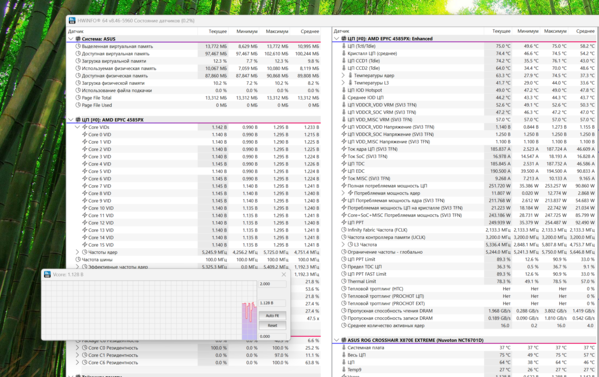The height and width of the screenshot is (377, 599).
Task: Collapse the Система: ASUS section
Action: 71,39
